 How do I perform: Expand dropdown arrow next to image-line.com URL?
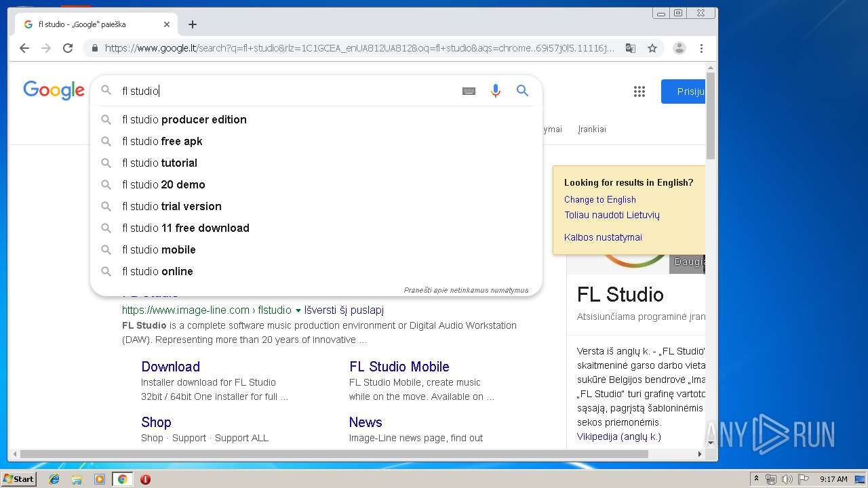pos(298,310)
